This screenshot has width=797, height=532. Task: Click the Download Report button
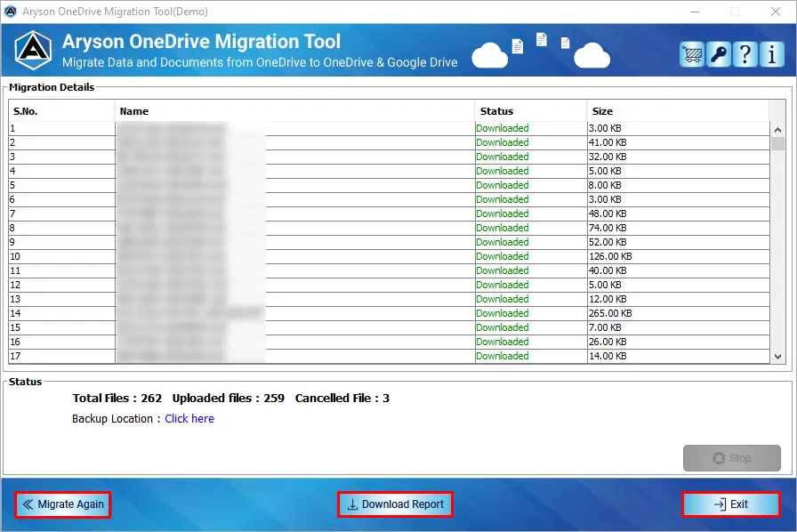[395, 504]
